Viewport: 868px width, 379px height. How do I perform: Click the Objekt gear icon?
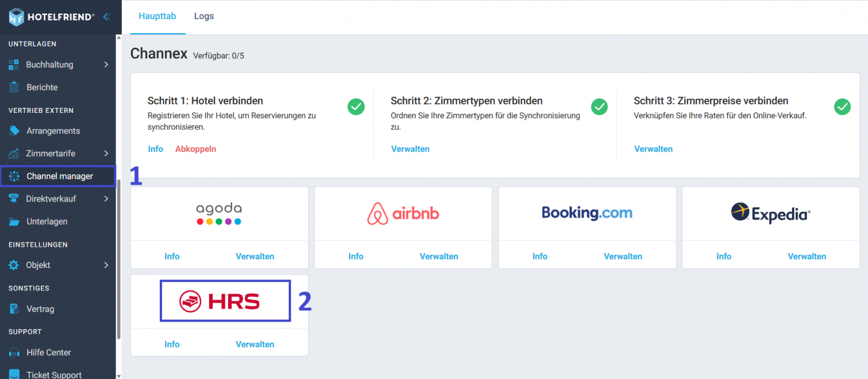click(14, 265)
